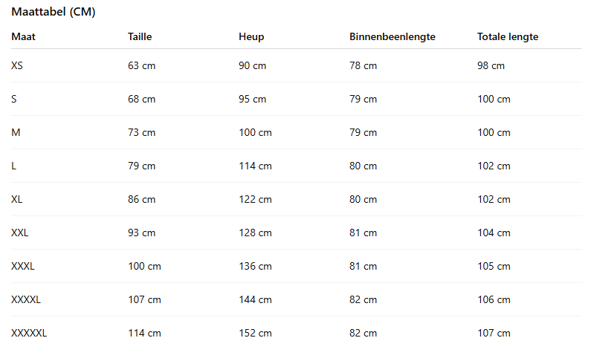Image resolution: width=591 pixels, height=364 pixels.
Task: Click the 98 cm Totale lengte value
Action: coord(491,65)
